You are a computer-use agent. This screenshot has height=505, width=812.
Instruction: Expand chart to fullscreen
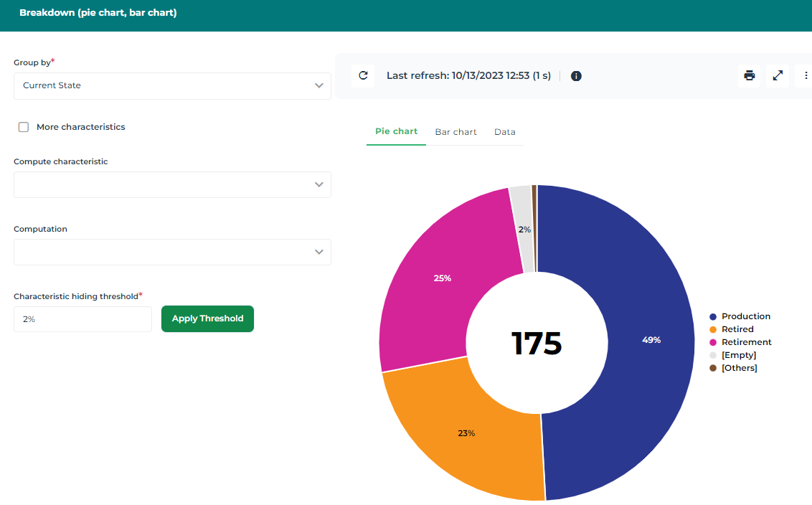[x=778, y=75]
